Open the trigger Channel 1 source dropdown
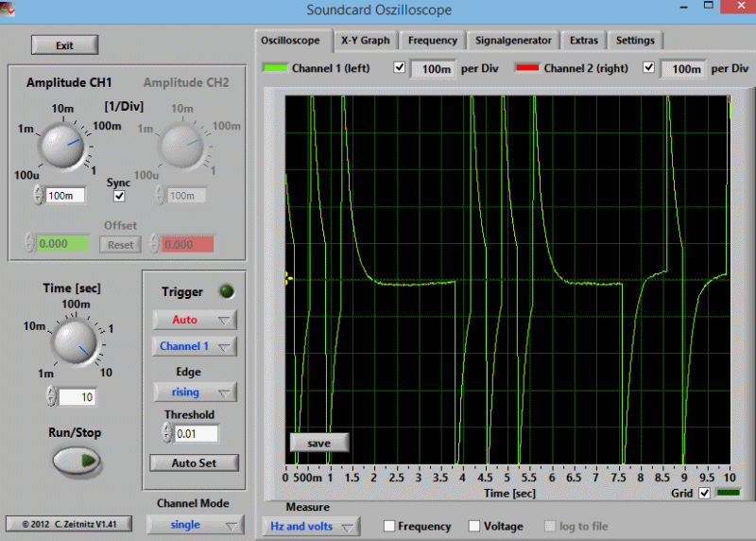The image size is (756, 541). pyautogui.click(x=195, y=346)
